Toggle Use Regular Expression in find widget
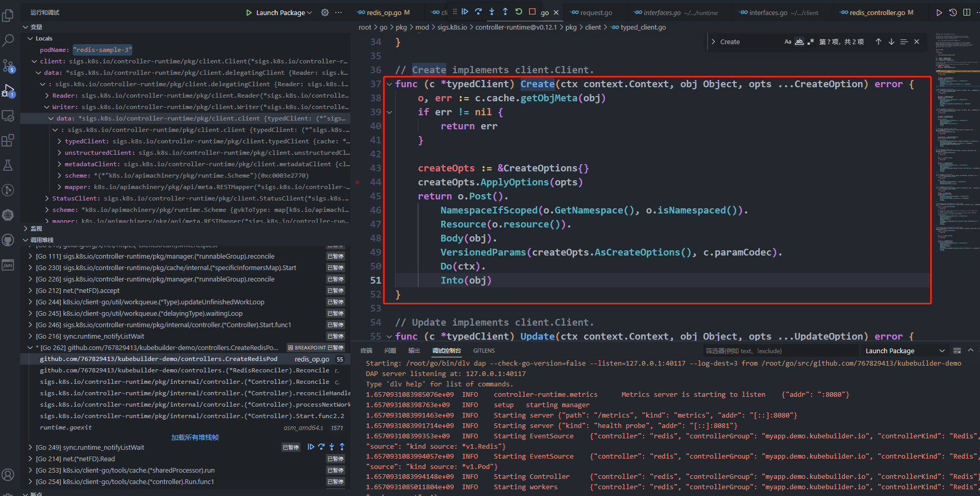The height and width of the screenshot is (496, 980). point(811,42)
